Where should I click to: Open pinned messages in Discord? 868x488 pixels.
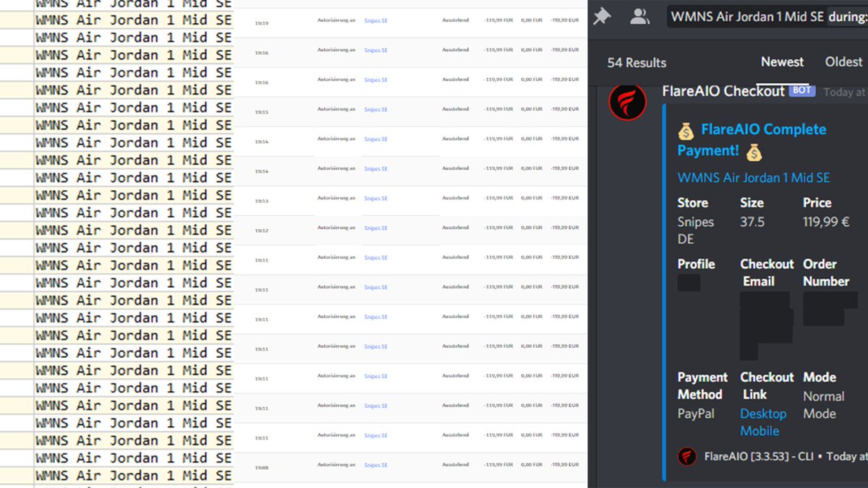tap(602, 16)
